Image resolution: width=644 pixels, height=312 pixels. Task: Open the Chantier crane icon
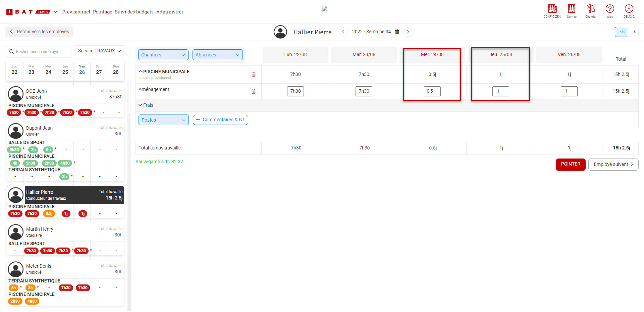tap(591, 9)
